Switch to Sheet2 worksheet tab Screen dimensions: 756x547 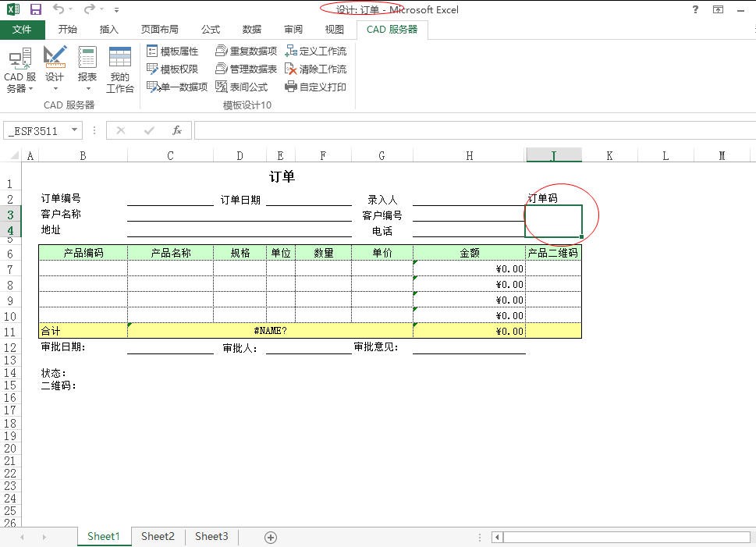(x=158, y=536)
